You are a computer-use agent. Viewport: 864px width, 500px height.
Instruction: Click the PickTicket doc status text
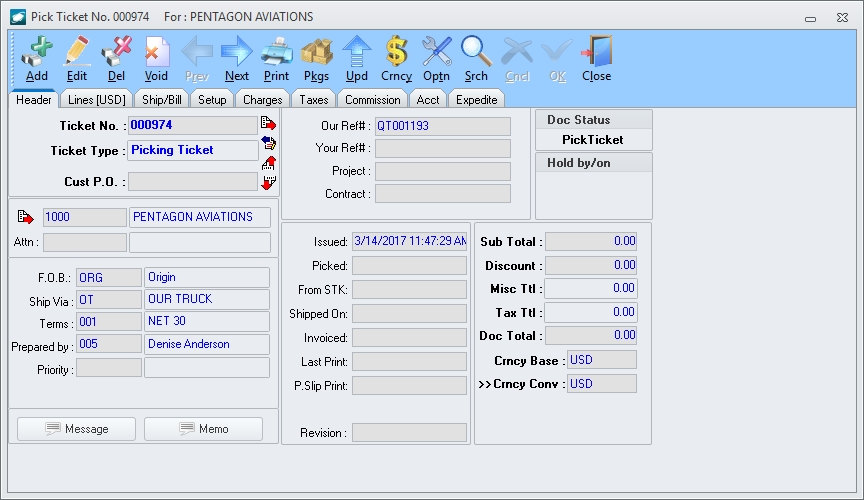(x=593, y=140)
